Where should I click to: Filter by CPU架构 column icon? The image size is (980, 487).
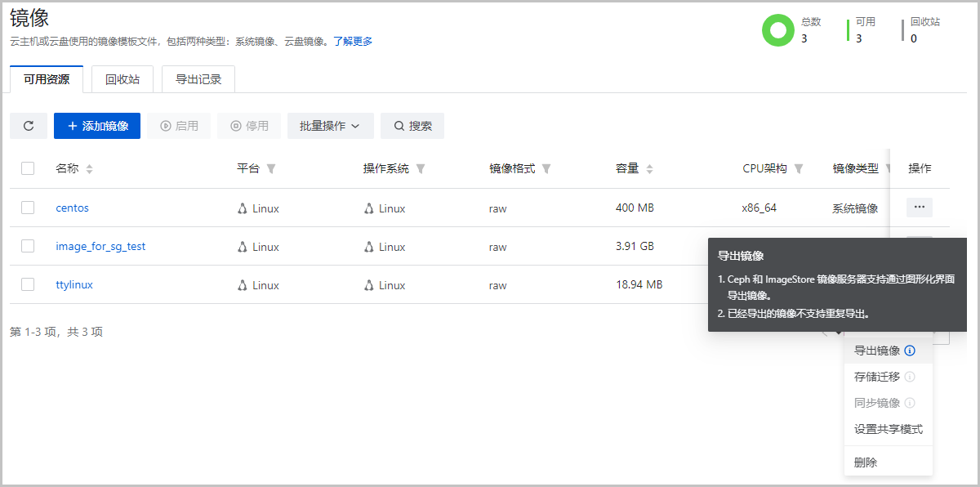pos(799,169)
